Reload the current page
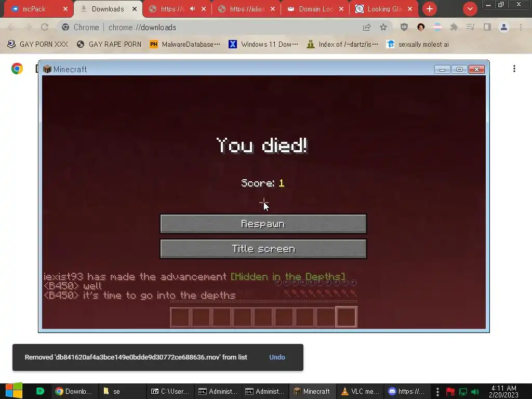The width and height of the screenshot is (532, 399). tap(45, 27)
